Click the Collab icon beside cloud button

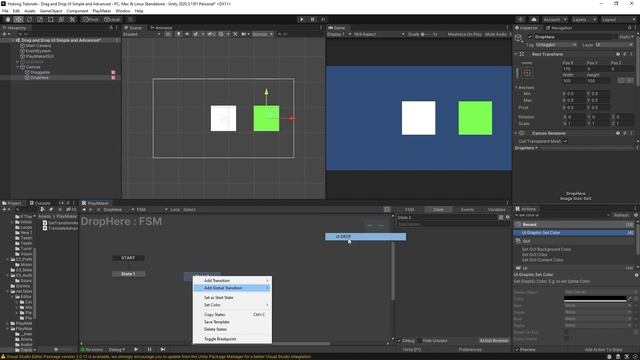521,20
